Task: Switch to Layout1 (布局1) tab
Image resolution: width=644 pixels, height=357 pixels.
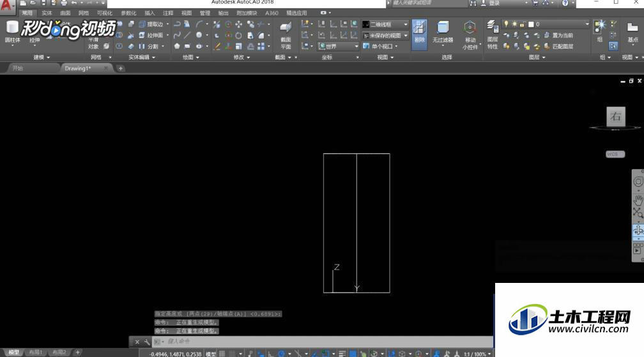Action: [36, 353]
